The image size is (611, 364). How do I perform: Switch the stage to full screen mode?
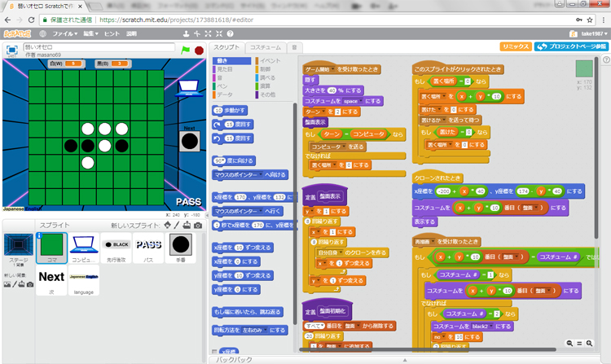tap(13, 50)
